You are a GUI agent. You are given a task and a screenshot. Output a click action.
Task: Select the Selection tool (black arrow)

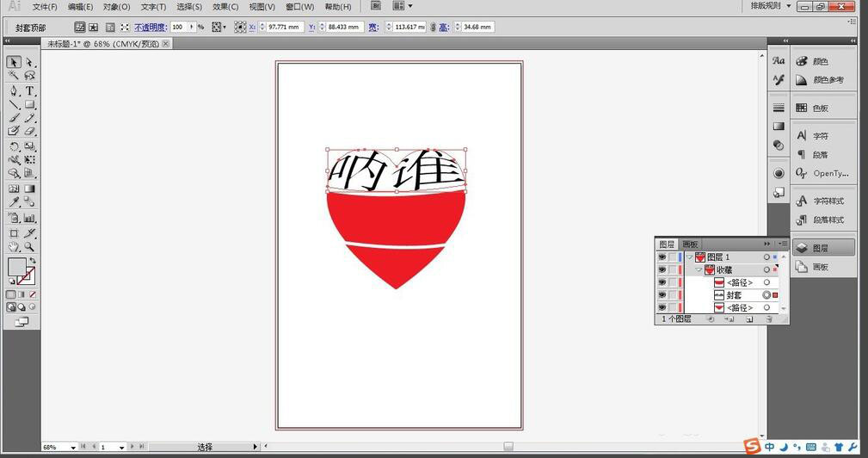pos(14,62)
